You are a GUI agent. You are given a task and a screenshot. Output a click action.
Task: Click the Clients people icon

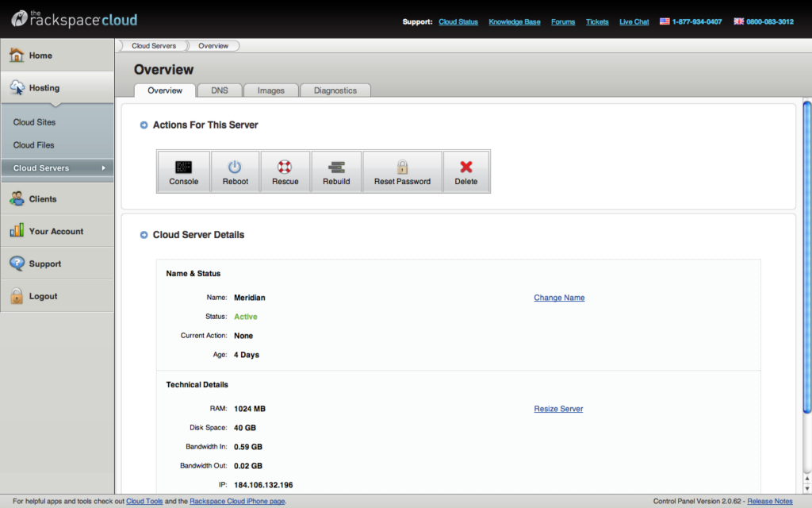[17, 198]
